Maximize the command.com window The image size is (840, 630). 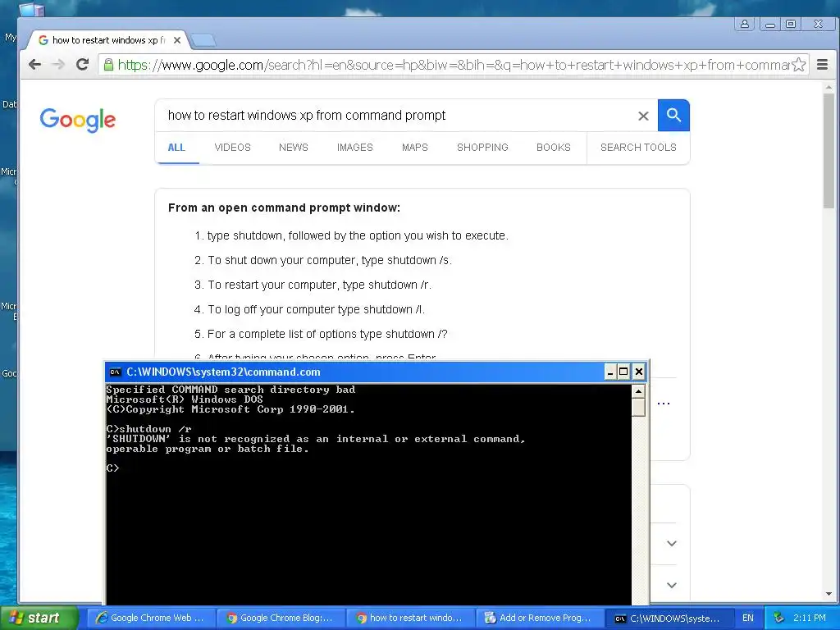click(623, 372)
